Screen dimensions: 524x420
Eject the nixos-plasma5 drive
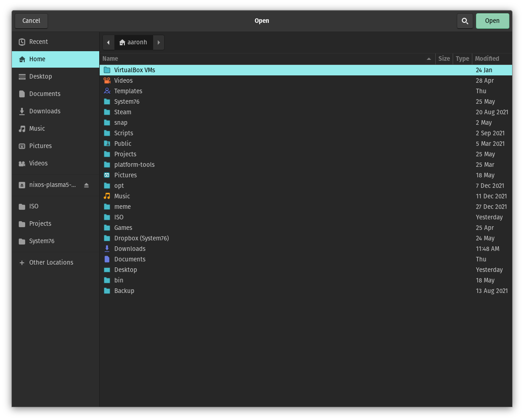86,185
